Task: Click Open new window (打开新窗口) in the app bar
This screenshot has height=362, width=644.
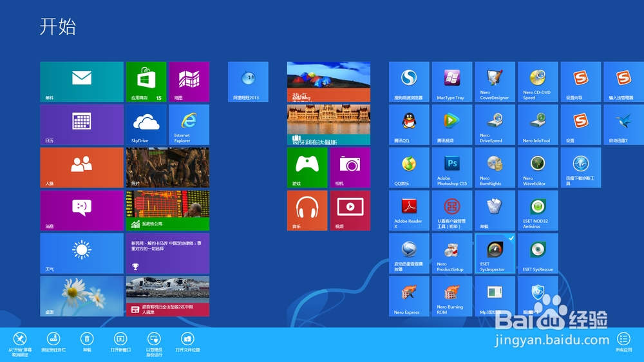Action: point(120,342)
